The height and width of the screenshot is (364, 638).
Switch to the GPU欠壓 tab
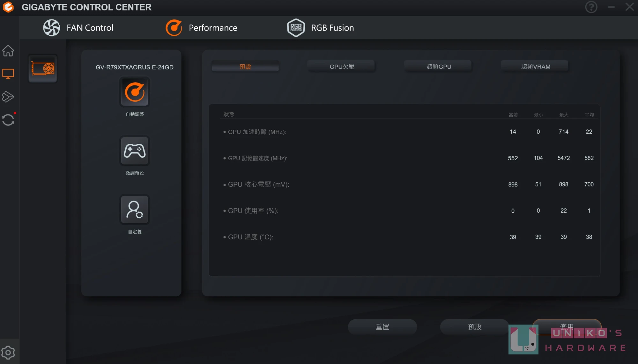[342, 66]
